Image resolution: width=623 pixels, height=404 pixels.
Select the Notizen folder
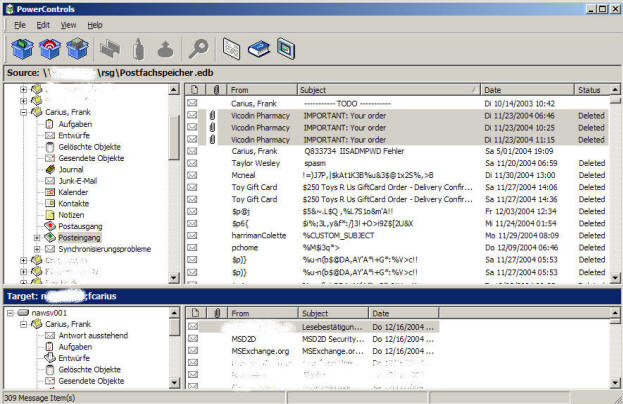(71, 215)
